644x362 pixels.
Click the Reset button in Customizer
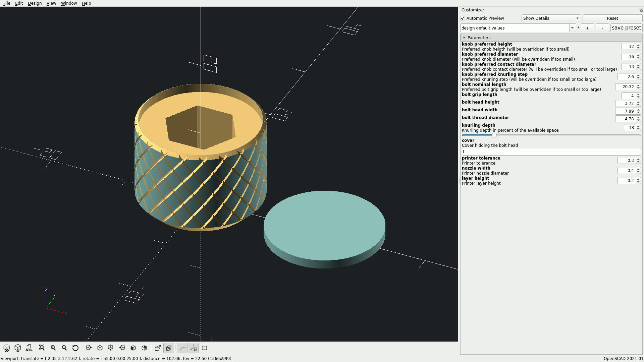pos(612,18)
